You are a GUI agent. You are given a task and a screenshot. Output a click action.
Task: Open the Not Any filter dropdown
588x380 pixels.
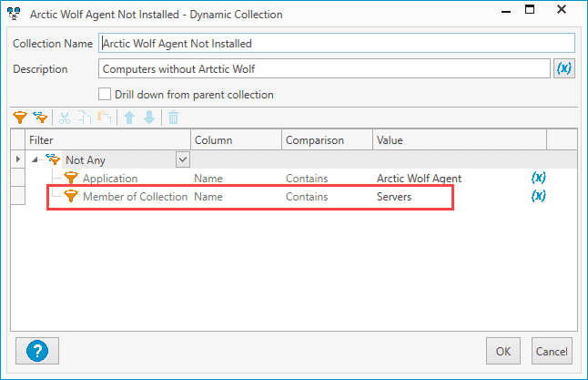click(183, 159)
